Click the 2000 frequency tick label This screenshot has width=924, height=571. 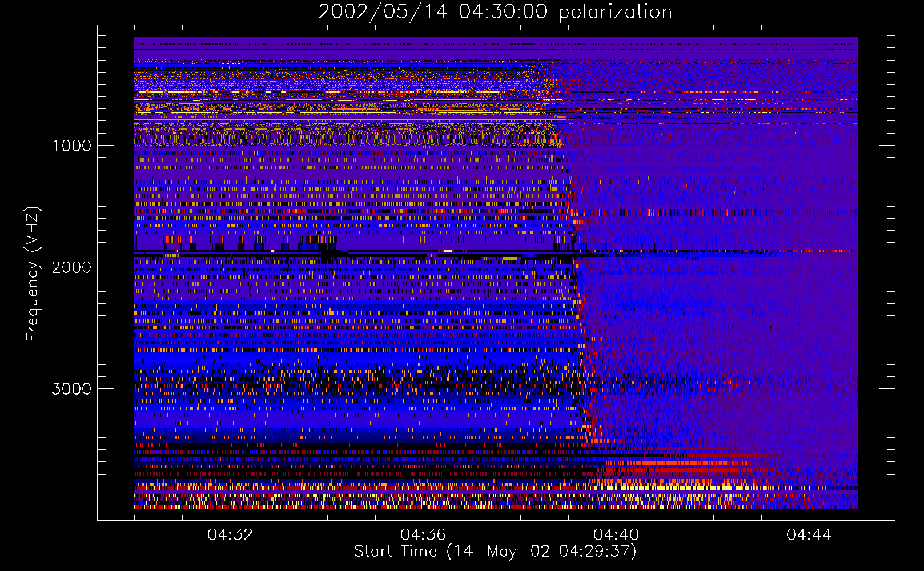point(71,267)
